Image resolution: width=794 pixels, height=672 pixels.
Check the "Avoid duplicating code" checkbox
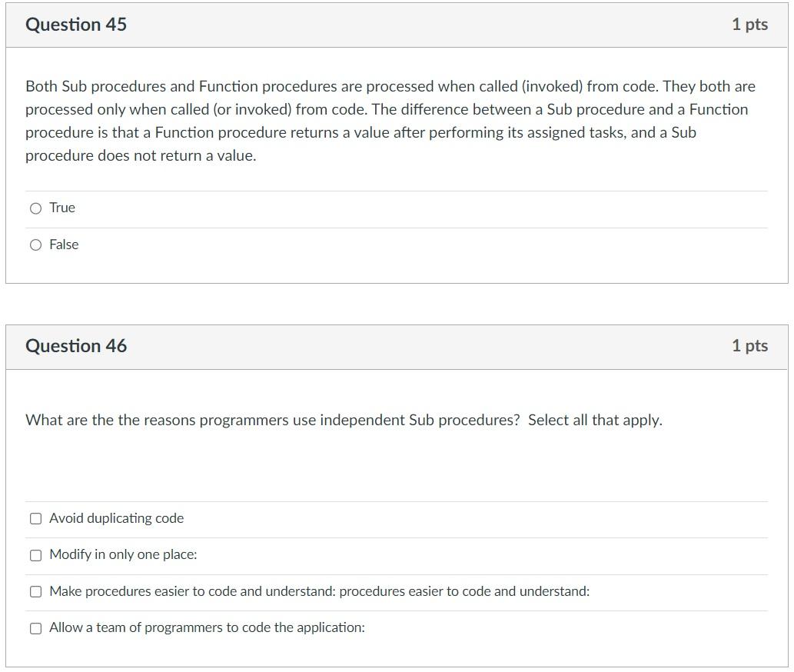pos(35,518)
